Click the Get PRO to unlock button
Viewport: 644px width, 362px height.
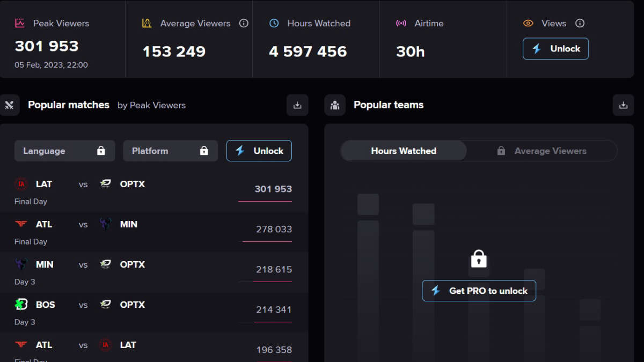(479, 291)
